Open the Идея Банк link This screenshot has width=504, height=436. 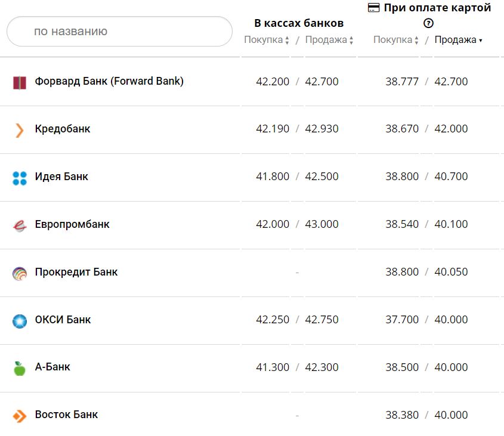[x=61, y=177]
